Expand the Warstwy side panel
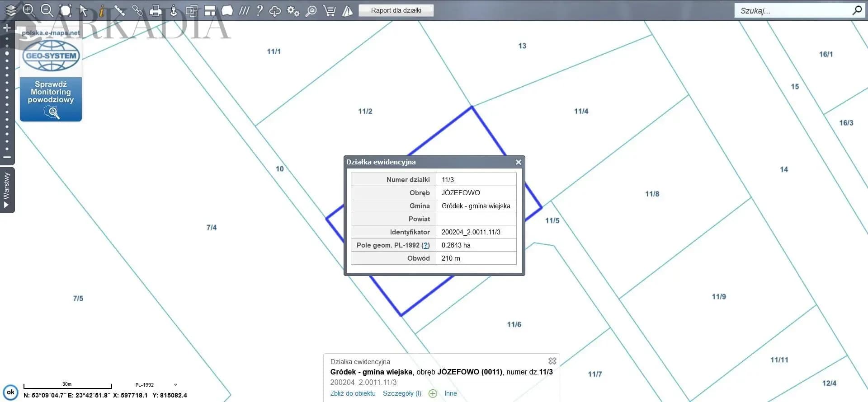 [7, 190]
